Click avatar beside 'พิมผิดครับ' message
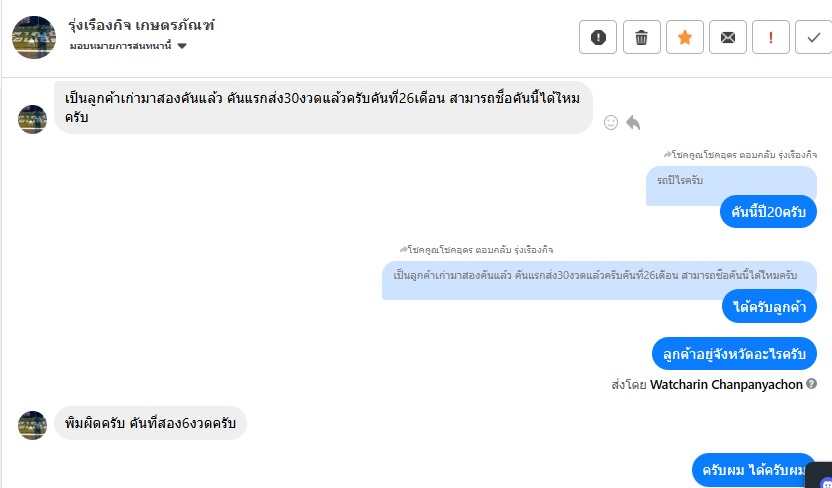The width and height of the screenshot is (832, 488). 32,424
